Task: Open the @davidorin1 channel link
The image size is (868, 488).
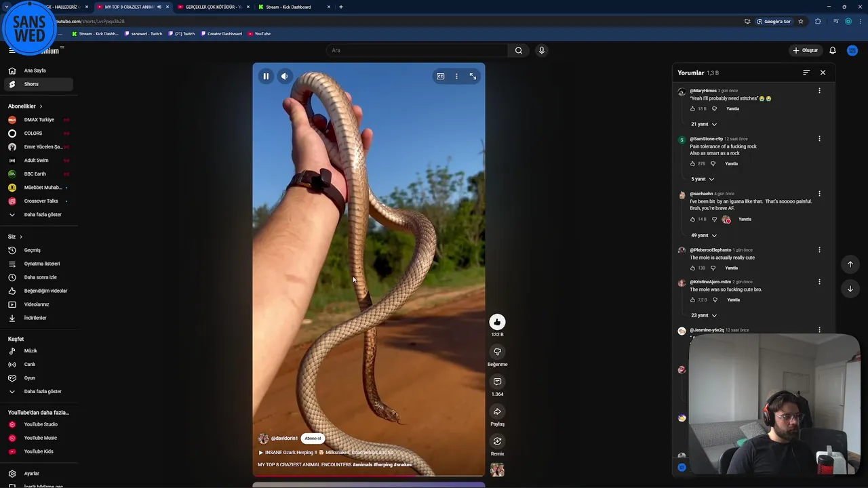Action: click(x=284, y=439)
